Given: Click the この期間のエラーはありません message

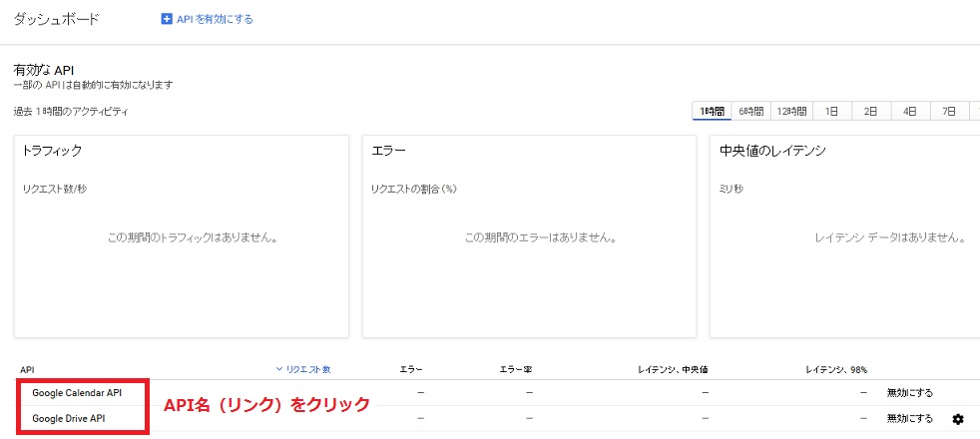Looking at the screenshot, I should tap(541, 237).
